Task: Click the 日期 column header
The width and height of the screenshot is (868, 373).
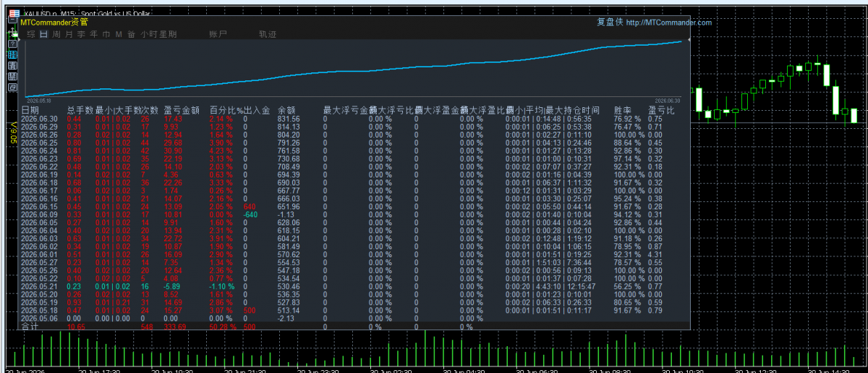Action: point(30,111)
